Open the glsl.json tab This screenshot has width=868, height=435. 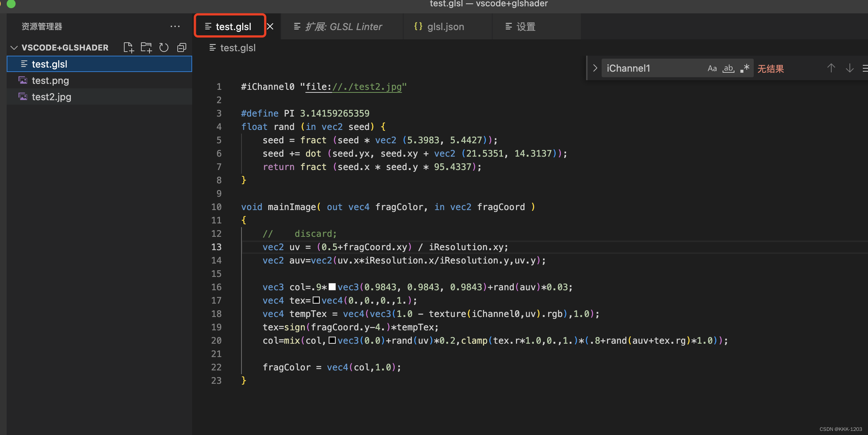[445, 27]
